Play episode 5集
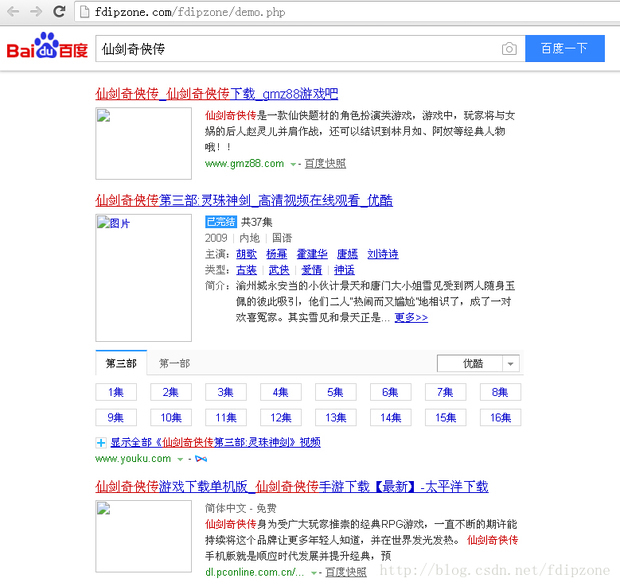This screenshot has height=586, width=620. coord(336,392)
